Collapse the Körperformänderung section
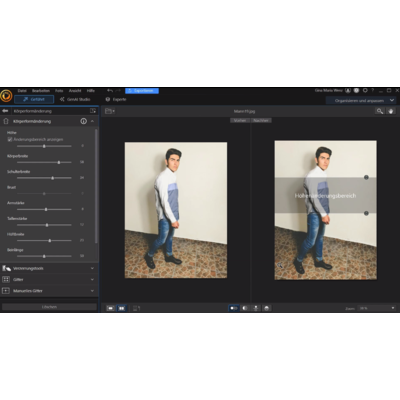400x400 pixels. point(92,121)
